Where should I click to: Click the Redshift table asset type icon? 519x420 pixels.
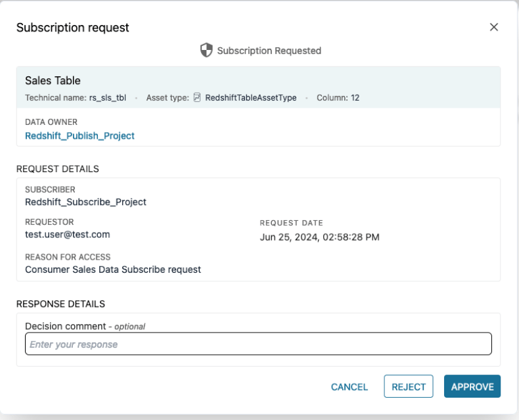point(197,98)
